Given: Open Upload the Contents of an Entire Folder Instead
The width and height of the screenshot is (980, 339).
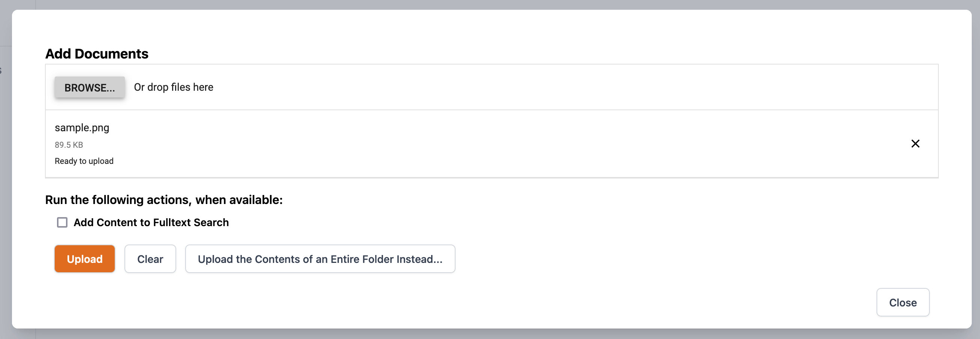Looking at the screenshot, I should (320, 259).
